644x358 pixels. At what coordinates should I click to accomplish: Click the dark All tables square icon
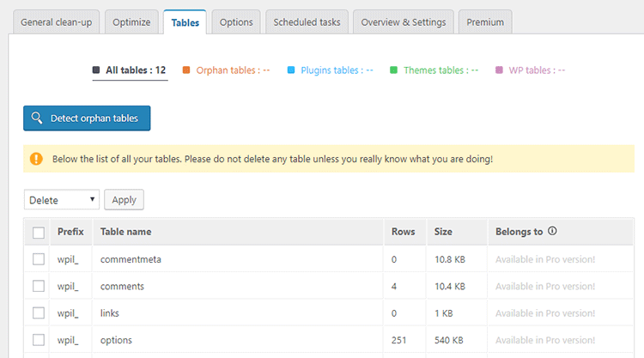(96, 70)
